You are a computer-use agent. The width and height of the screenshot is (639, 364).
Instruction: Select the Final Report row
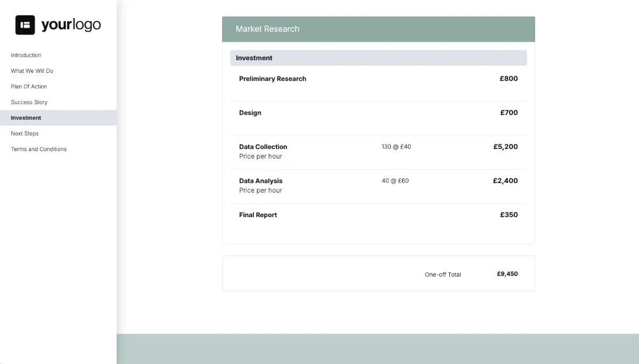tap(258, 214)
